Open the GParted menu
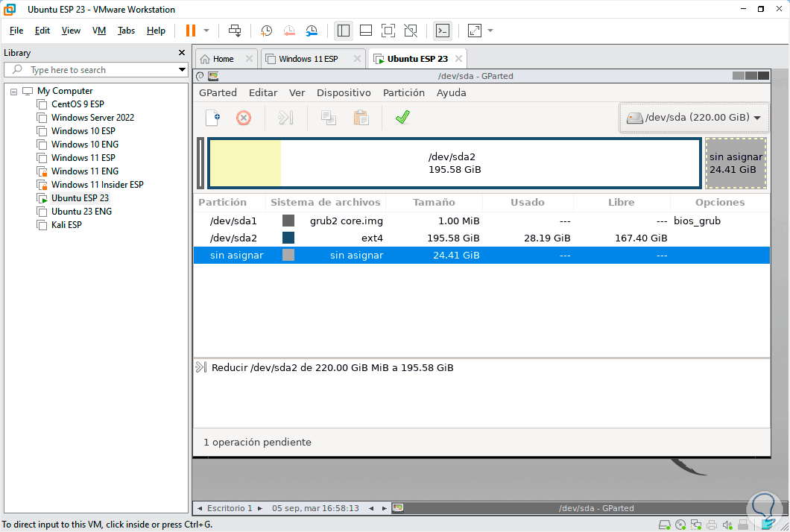Screen dimensions: 790x532 (218, 92)
